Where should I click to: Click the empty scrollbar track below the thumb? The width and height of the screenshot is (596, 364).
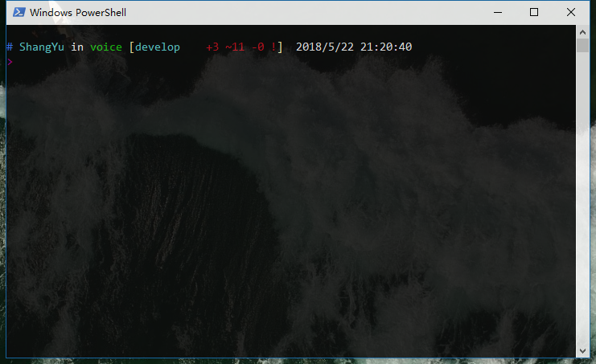click(x=582, y=201)
